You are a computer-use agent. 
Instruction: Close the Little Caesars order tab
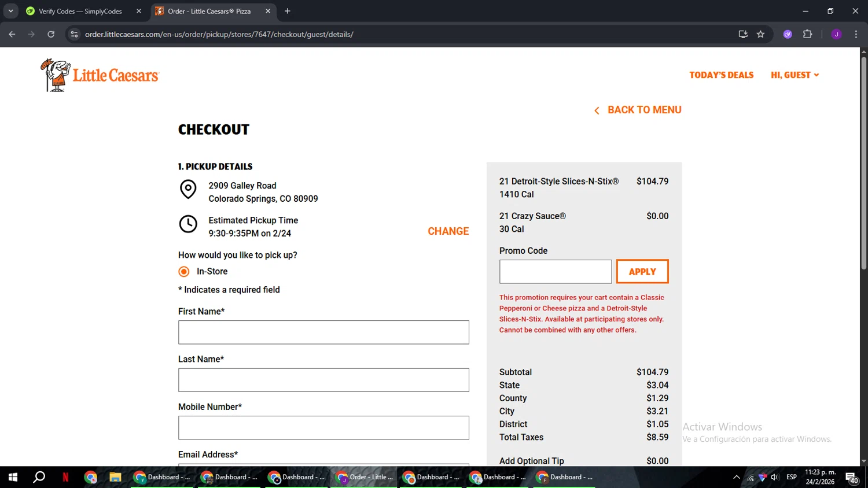[x=268, y=11]
